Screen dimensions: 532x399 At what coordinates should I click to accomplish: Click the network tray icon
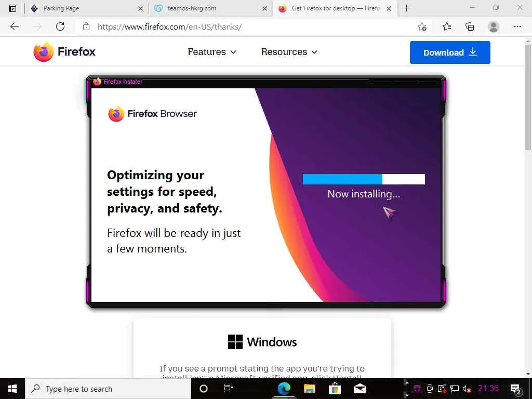(x=455, y=389)
